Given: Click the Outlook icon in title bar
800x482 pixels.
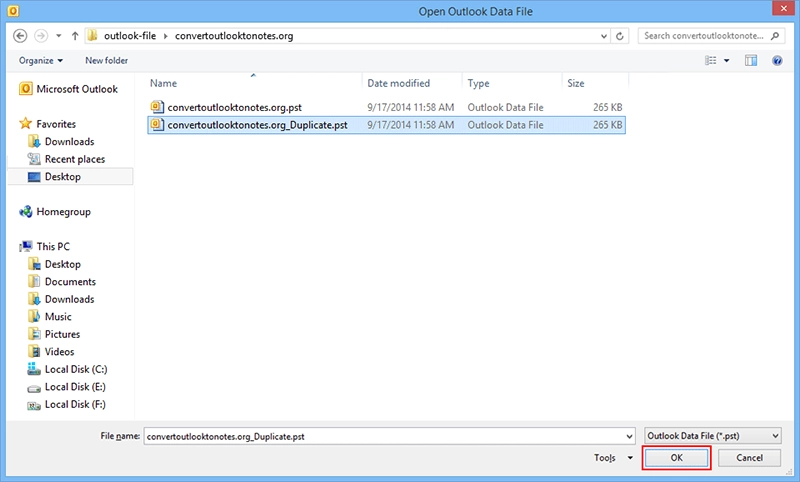Looking at the screenshot, I should click(13, 11).
